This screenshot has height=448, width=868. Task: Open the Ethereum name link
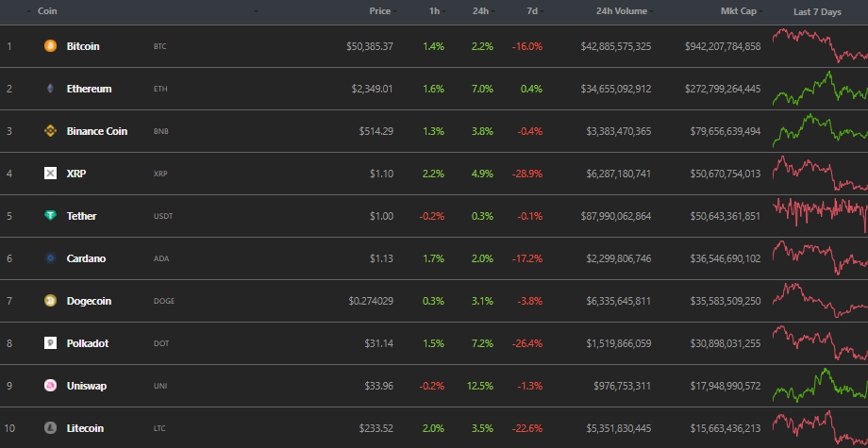[89, 89]
